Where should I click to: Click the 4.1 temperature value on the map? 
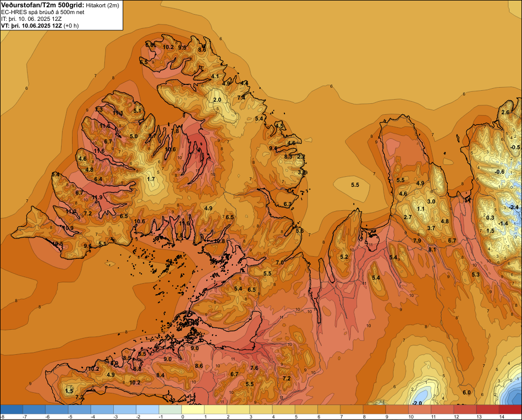[x=215, y=76]
